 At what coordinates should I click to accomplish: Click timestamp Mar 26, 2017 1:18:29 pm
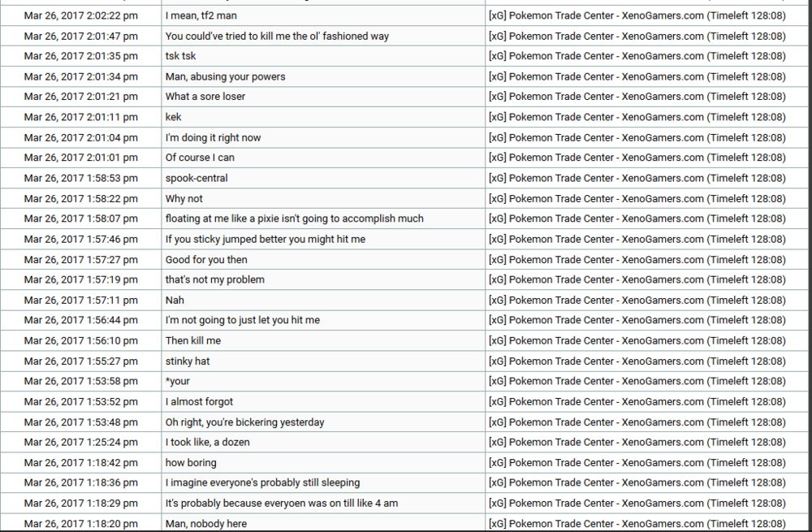[80, 504]
